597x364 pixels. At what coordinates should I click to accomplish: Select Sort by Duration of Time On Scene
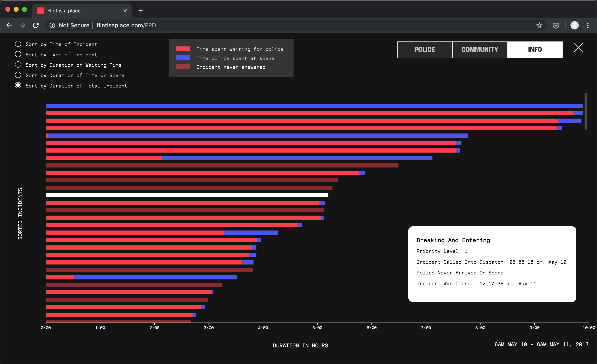18,75
